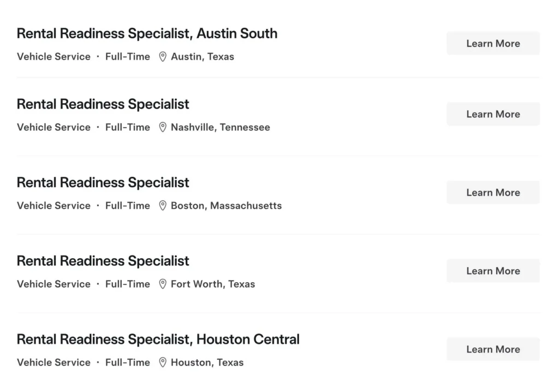559x392 pixels.
Task: Click Learn More for the Nashville role
Action: (492, 114)
